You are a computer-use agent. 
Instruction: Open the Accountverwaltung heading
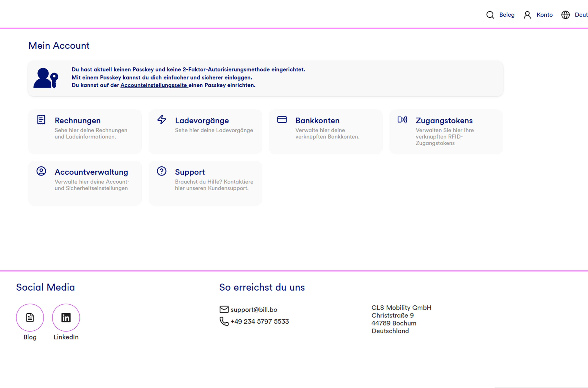click(91, 172)
